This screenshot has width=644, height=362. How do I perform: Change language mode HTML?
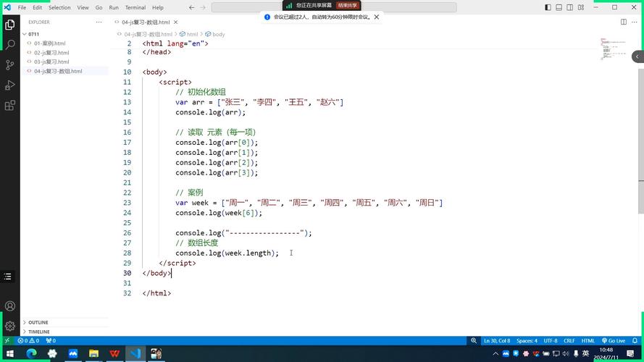coord(587,341)
